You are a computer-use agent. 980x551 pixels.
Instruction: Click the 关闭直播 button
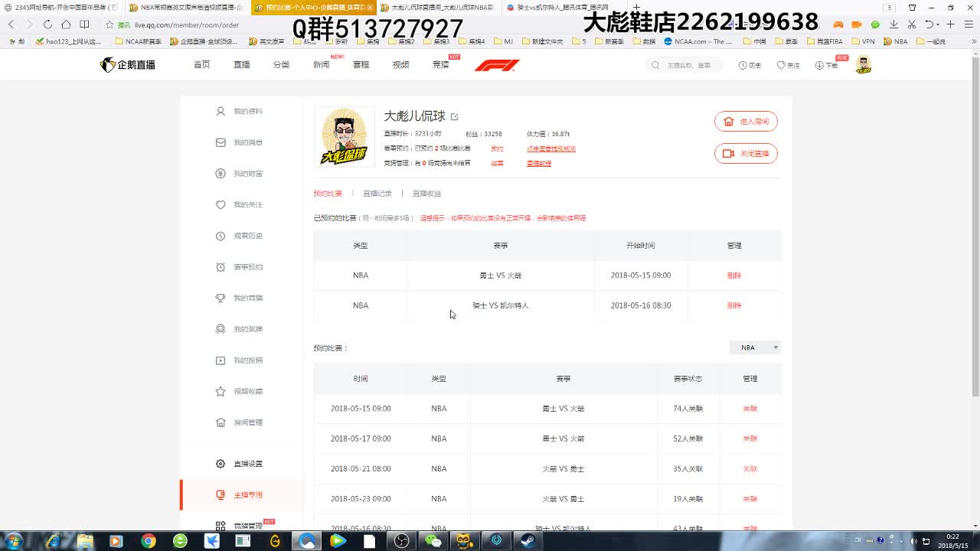tap(746, 154)
